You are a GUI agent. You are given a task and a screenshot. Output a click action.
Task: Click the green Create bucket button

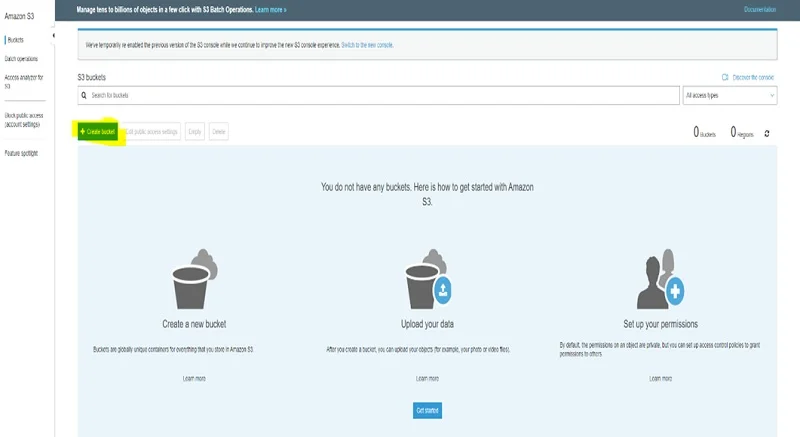(98, 132)
